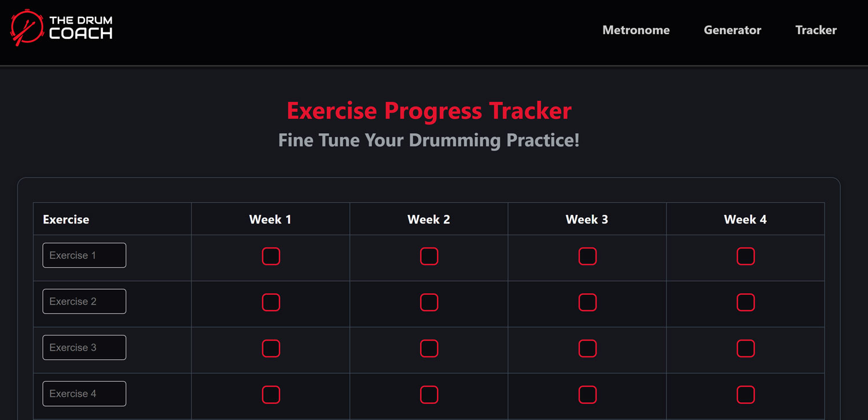Click the Exercise 4 name field
Viewport: 868px width, 420px height.
pyautogui.click(x=84, y=393)
